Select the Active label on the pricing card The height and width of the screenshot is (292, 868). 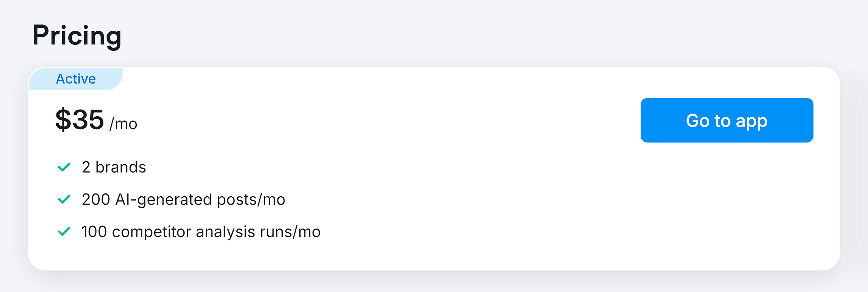point(76,79)
